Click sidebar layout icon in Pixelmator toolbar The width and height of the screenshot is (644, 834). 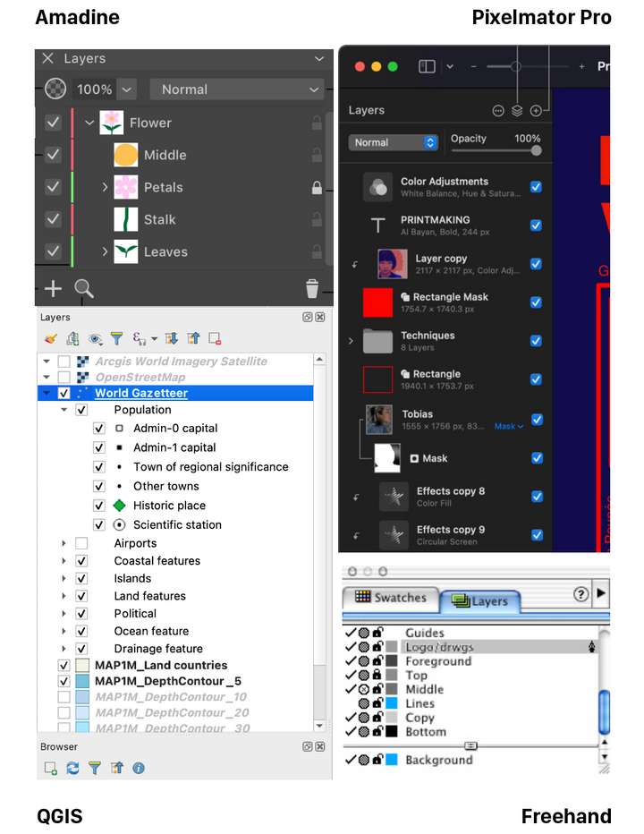[x=427, y=66]
